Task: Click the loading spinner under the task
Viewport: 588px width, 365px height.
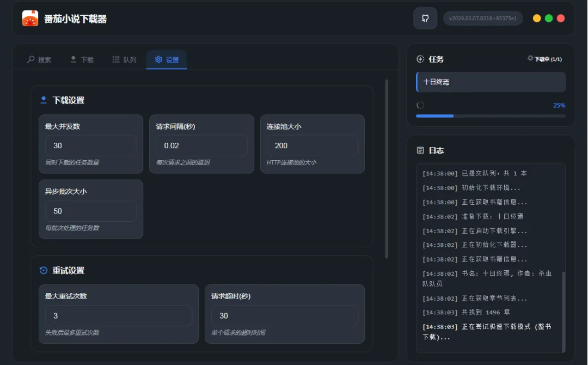Action: (x=420, y=105)
